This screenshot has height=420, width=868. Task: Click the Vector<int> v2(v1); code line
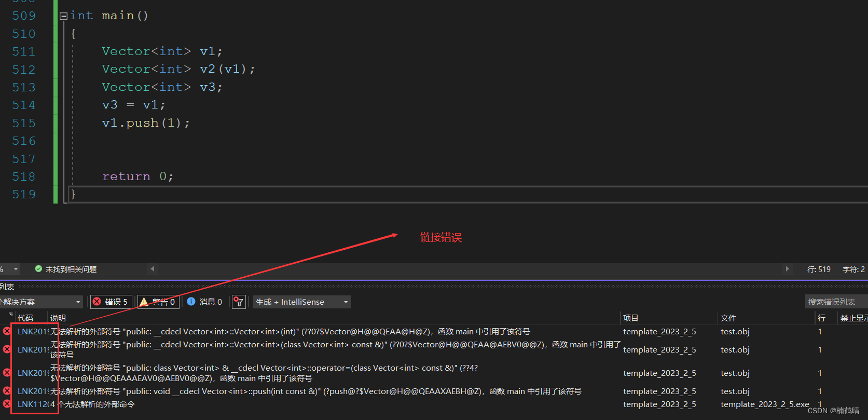(x=178, y=69)
